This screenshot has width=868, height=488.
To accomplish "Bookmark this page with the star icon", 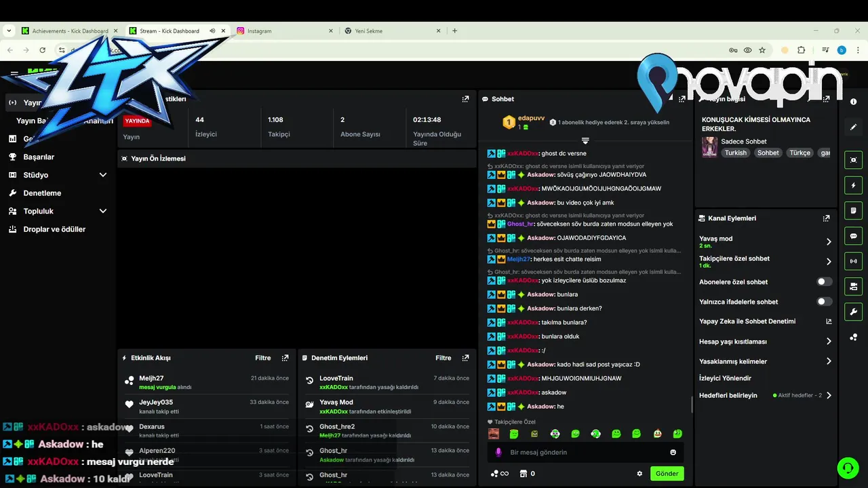I will 762,50.
